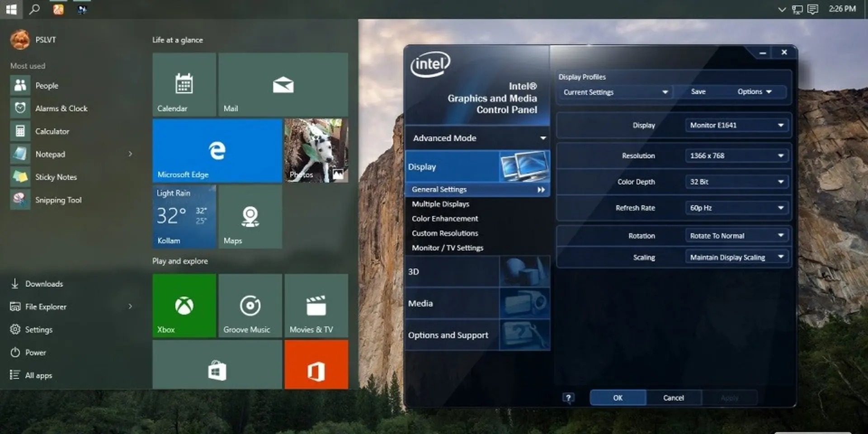Image resolution: width=868 pixels, height=434 pixels.
Task: Expand Rotation dropdown set to Normal
Action: point(737,236)
